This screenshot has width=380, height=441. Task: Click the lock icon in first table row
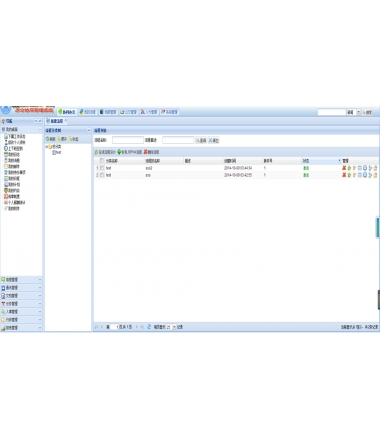coord(376,168)
